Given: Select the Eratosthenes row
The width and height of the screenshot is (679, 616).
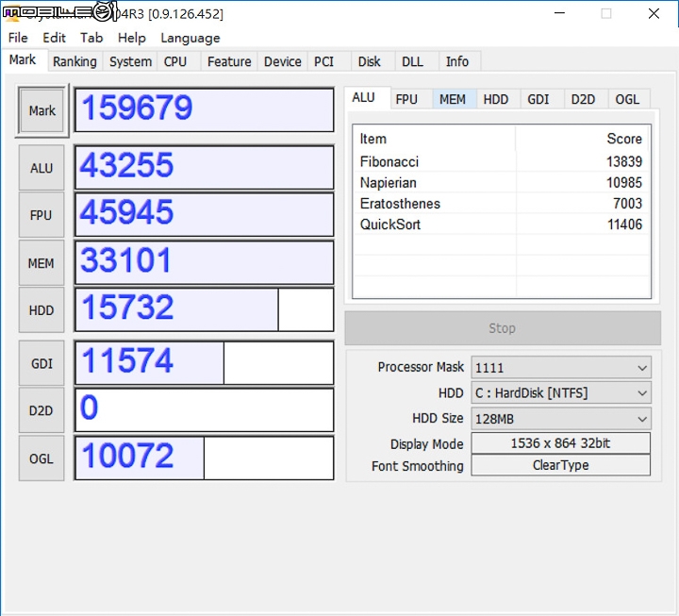Looking at the screenshot, I should pos(502,203).
